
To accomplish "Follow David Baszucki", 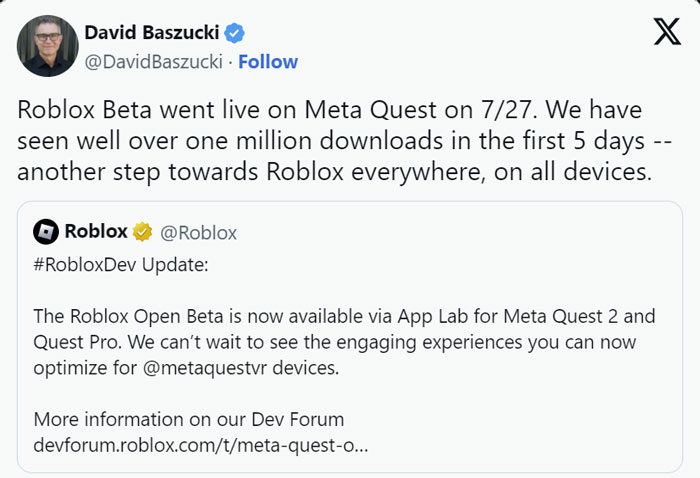I will (268, 62).
